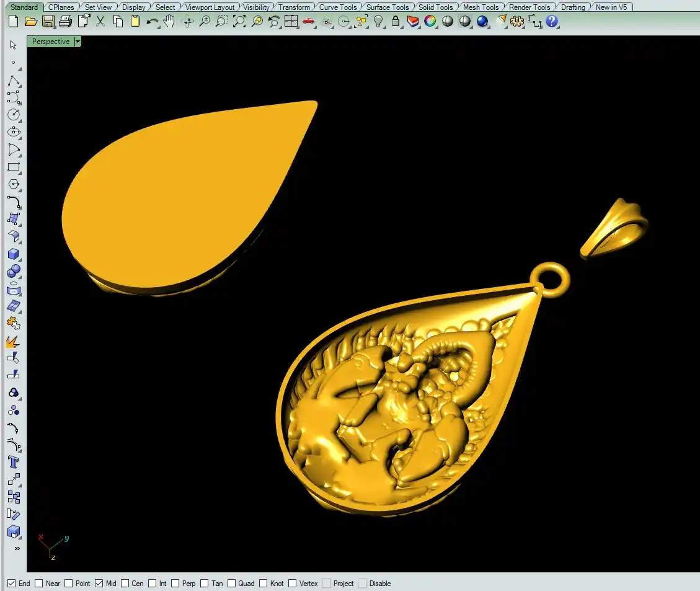Select the Rectangle drawing tool
Viewport: 700px width, 591px height.
[x=13, y=167]
